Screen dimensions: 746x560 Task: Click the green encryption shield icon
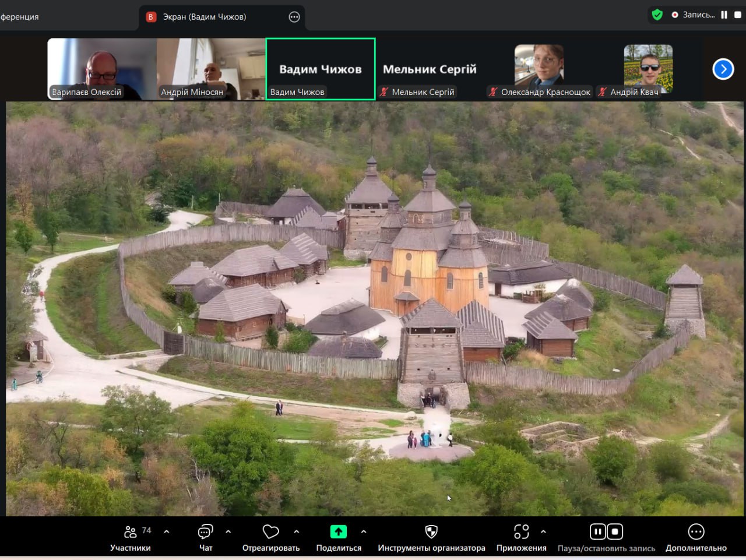click(x=657, y=15)
